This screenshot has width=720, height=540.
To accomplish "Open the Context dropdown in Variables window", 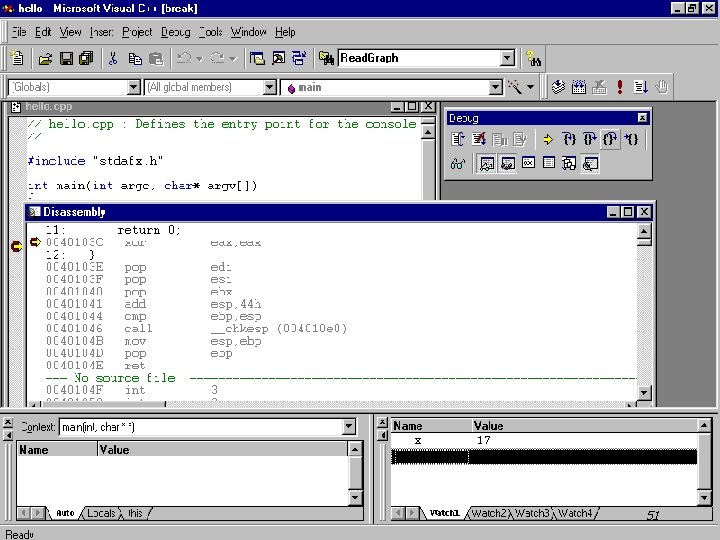I will click(349, 427).
